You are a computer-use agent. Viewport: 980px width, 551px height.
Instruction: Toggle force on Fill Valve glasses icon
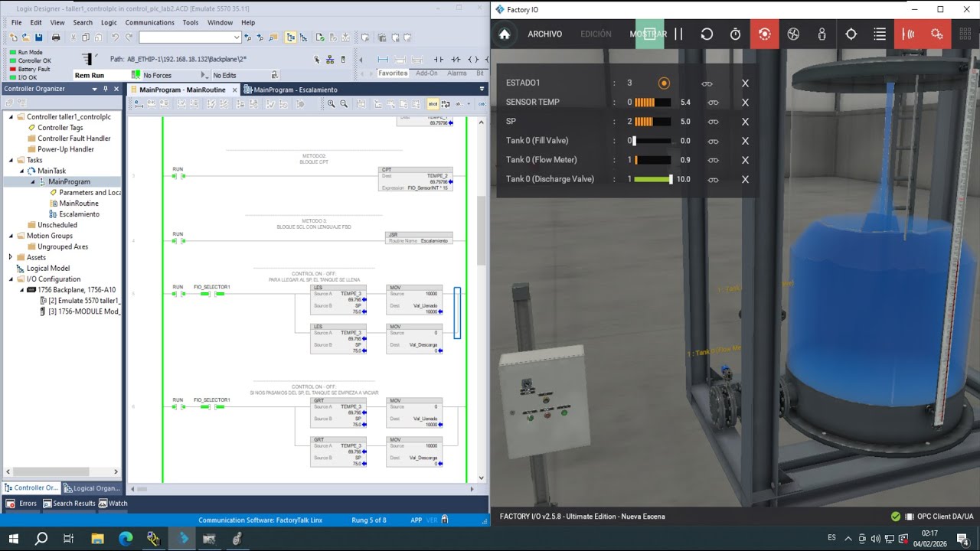(x=713, y=141)
